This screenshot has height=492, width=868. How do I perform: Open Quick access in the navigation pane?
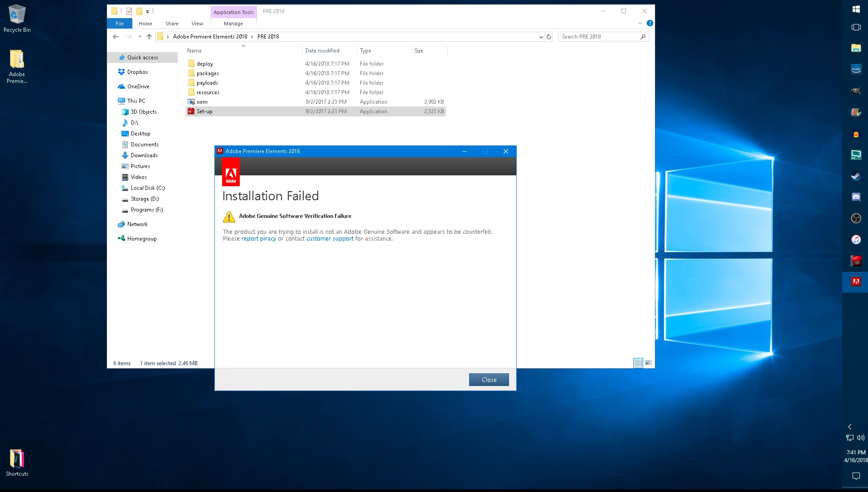coord(142,58)
